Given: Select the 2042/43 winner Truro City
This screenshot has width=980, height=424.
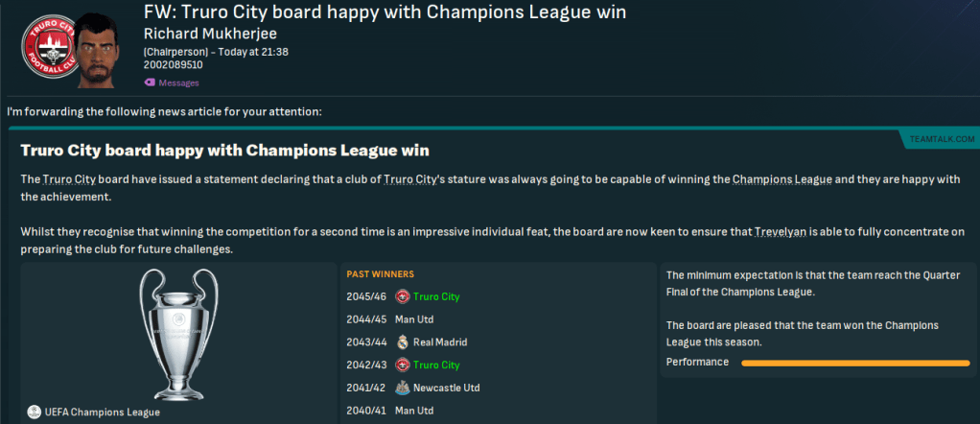Looking at the screenshot, I should (436, 365).
